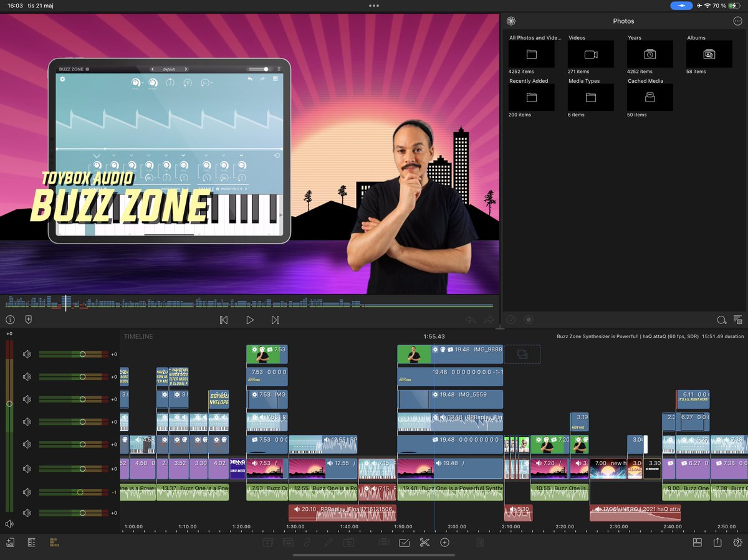Search the library with the magnifier icon
The width and height of the screenshot is (748, 560).
[x=721, y=320]
